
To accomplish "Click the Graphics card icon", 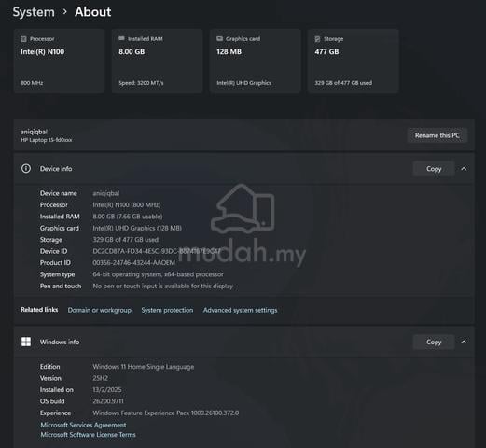I will pyautogui.click(x=219, y=38).
